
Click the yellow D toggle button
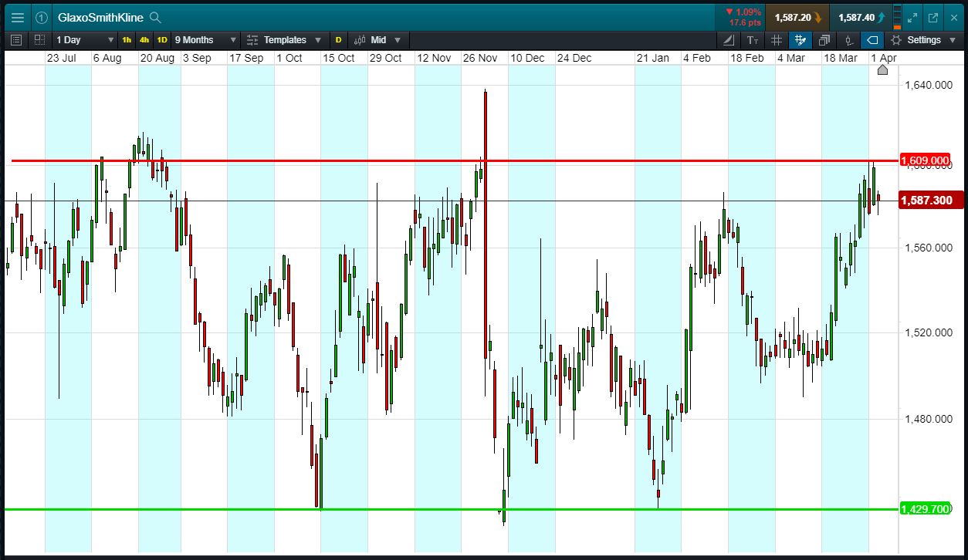tap(337, 39)
